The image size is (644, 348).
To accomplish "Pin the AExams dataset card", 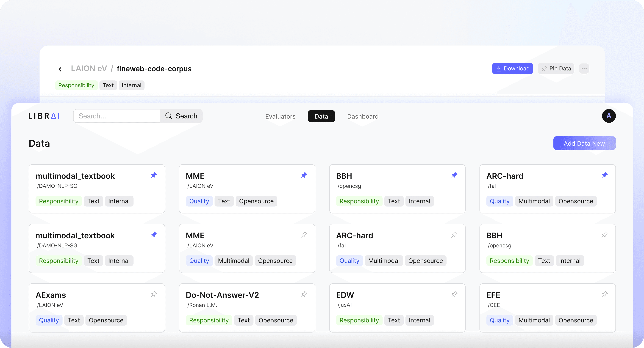I will pyautogui.click(x=154, y=294).
